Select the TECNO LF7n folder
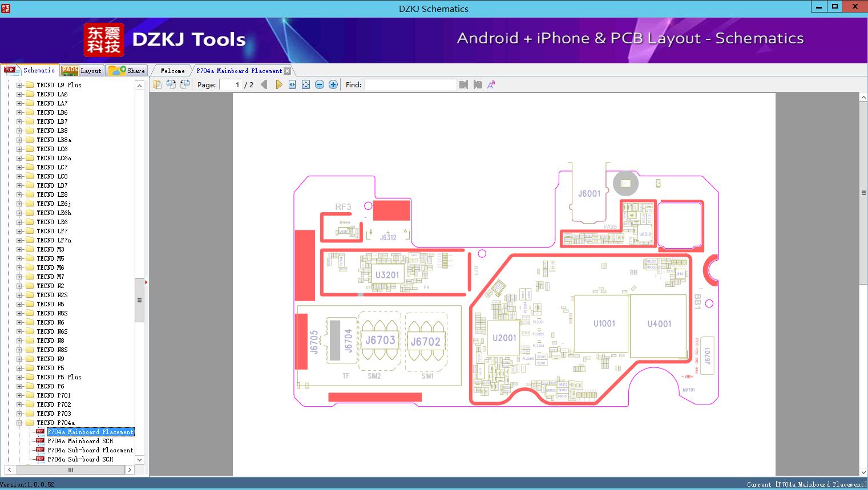The width and height of the screenshot is (868, 490). point(54,240)
